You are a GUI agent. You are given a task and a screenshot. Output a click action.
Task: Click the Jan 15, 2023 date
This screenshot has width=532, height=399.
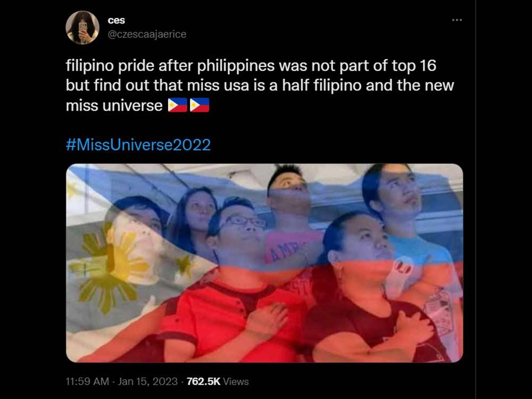tap(147, 381)
